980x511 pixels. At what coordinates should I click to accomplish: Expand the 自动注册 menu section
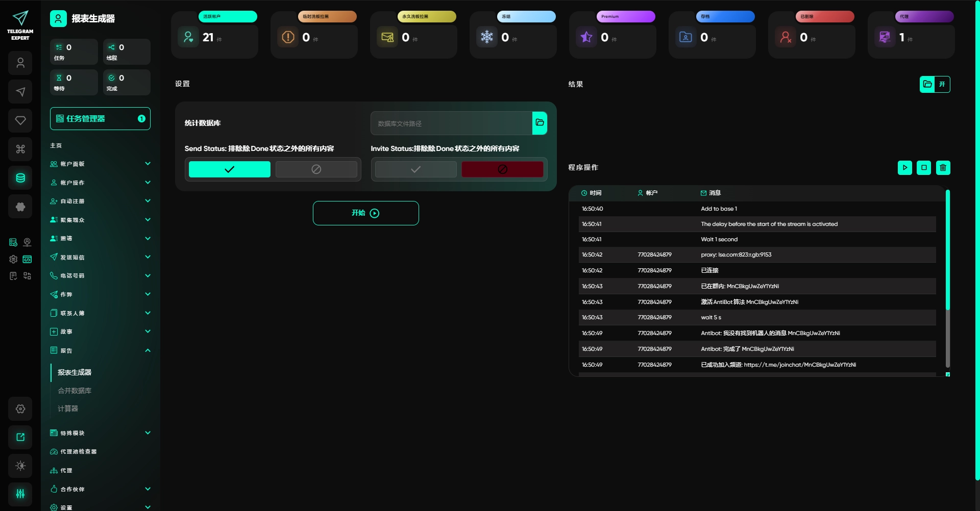(x=100, y=201)
